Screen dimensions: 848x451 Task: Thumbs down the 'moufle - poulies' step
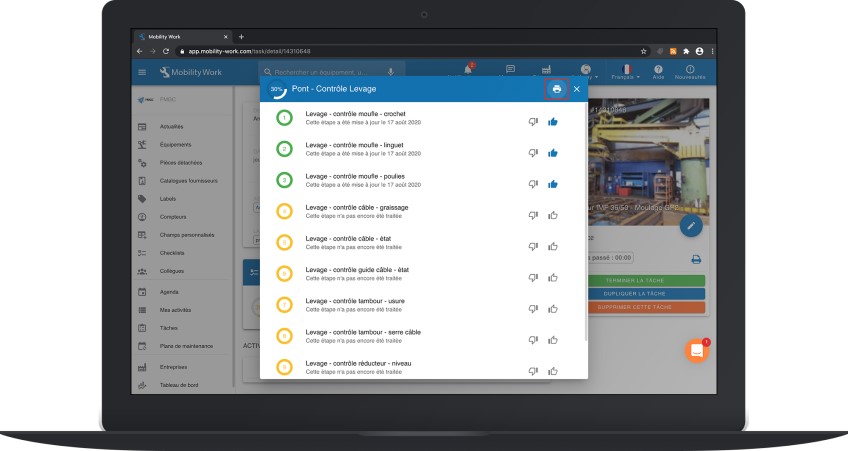(533, 184)
